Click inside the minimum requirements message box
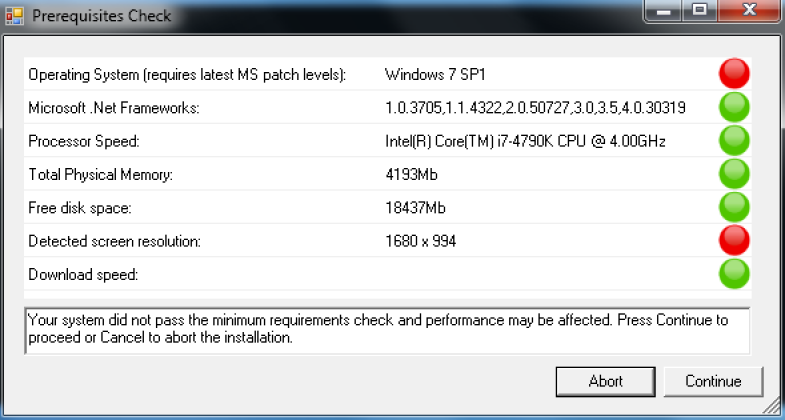This screenshot has width=785, height=420. 387,331
